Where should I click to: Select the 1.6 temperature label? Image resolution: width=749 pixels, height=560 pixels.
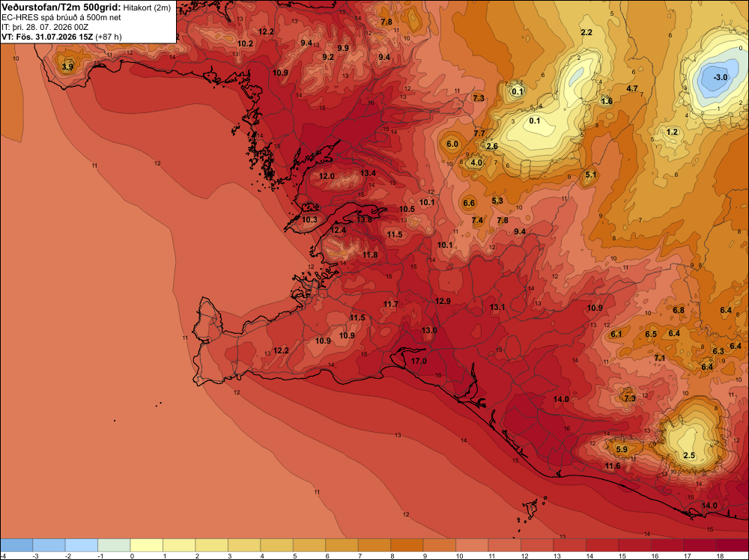tap(607, 101)
